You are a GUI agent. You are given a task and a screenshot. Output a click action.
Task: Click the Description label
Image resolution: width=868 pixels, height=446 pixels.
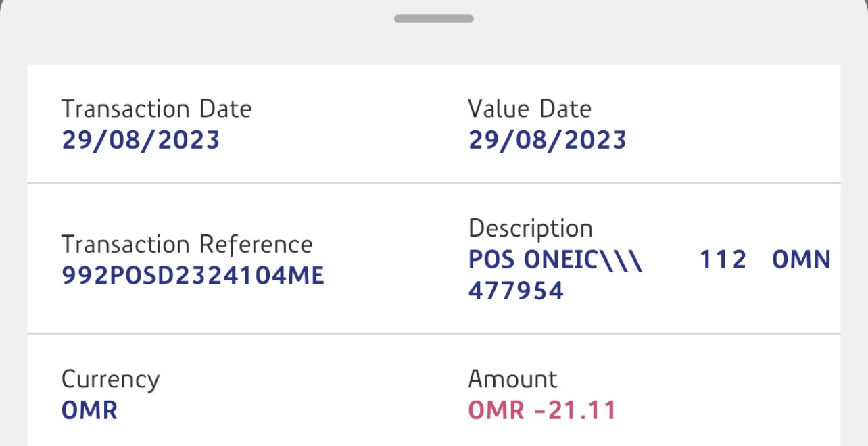pos(530,228)
